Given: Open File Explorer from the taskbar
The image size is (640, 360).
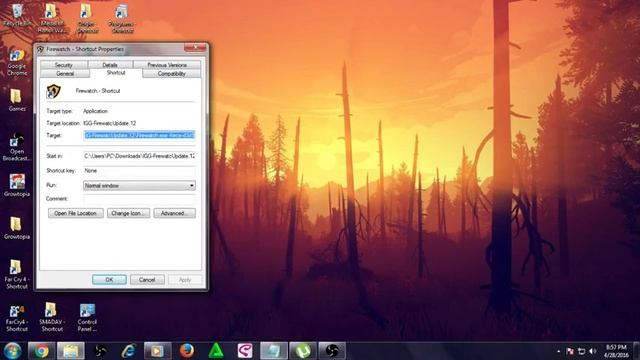Looking at the screenshot, I should [x=71, y=351].
